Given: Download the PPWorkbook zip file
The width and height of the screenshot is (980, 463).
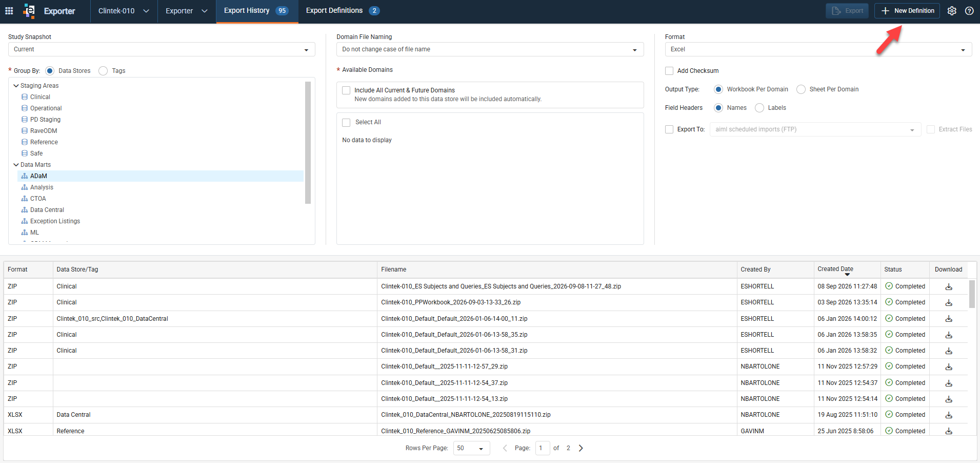Looking at the screenshot, I should pos(949,303).
